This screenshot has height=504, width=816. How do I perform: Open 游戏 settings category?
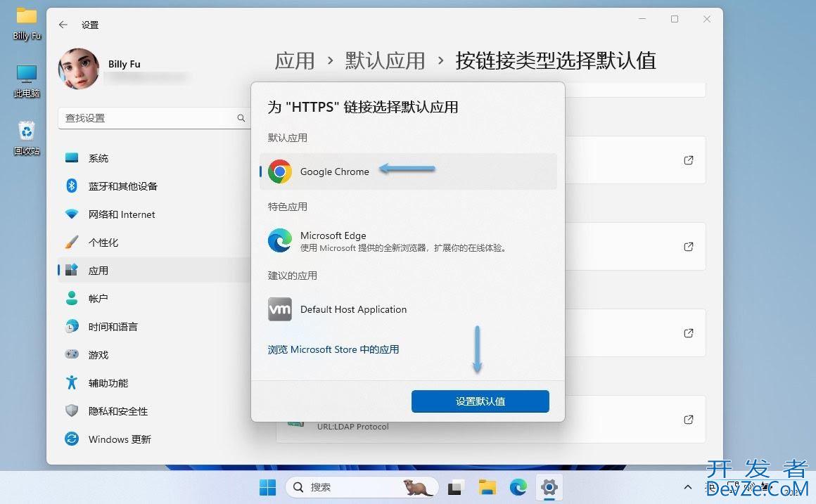(x=154, y=355)
